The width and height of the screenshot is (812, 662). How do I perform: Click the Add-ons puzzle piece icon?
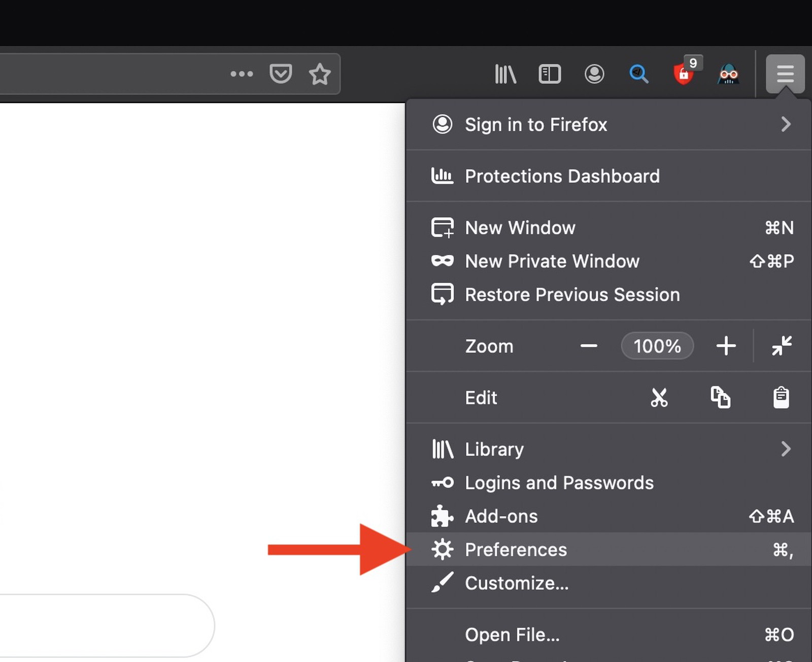(442, 516)
